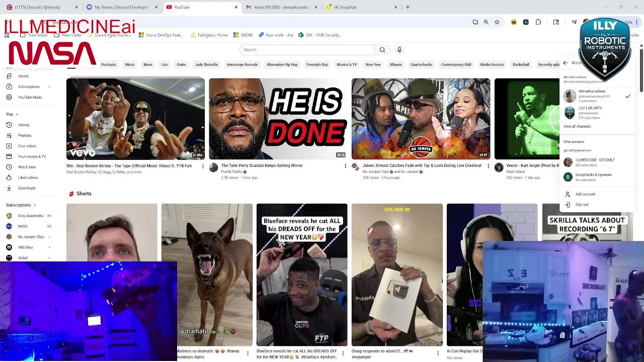The height and width of the screenshot is (362, 644).
Task: Open more options for Jaleec No Jumper video
Action: pos(488,166)
